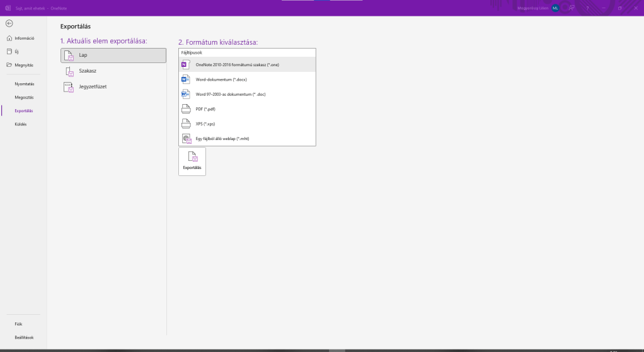Go to Nyomtatás in sidebar
Viewport: 644px width, 352px height.
(x=24, y=83)
